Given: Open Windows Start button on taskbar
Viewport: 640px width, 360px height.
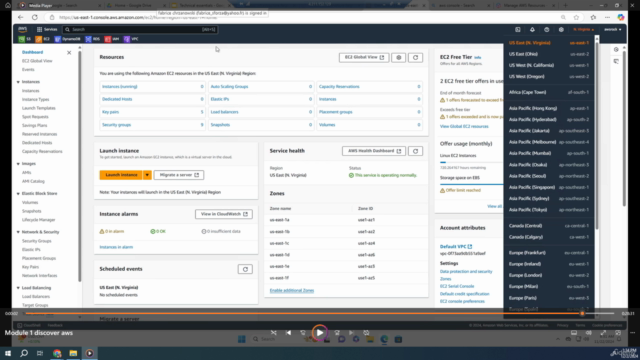Looking at the screenshot, I should tap(8, 353).
